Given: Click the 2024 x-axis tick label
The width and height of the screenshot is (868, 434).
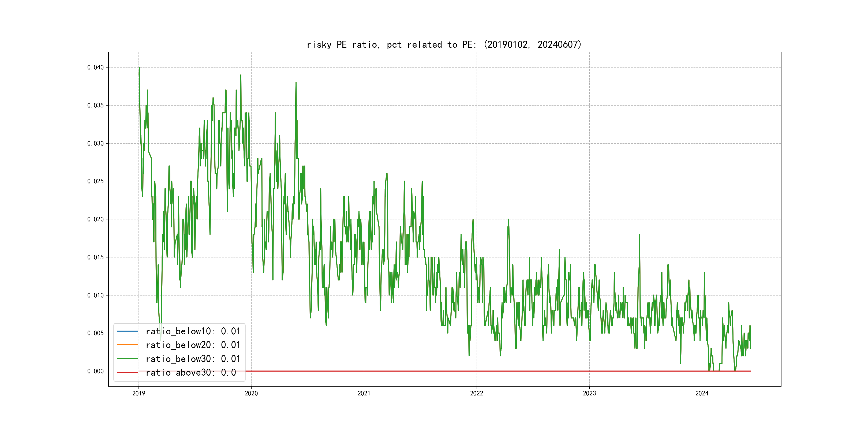Looking at the screenshot, I should 702,393.
